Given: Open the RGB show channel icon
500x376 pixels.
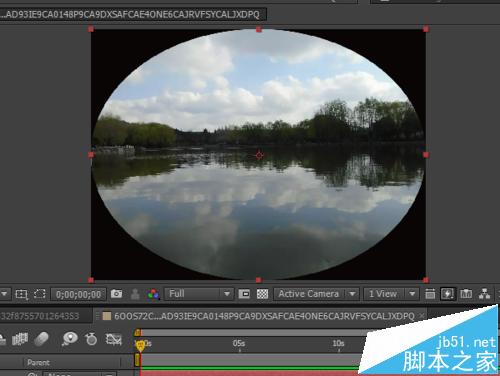Looking at the screenshot, I should coord(153,294).
